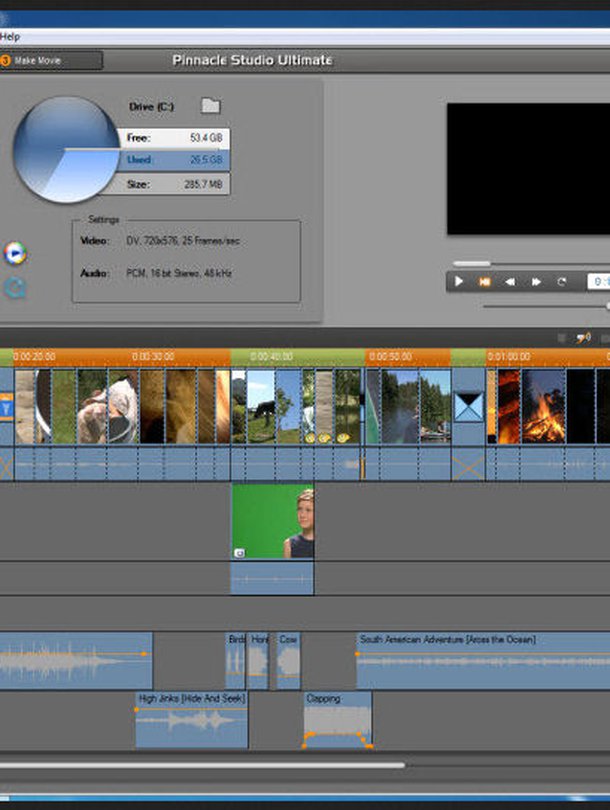Viewport: 610px width, 810px height.
Task: Select the hourglass transition on the video track
Action: tap(468, 407)
